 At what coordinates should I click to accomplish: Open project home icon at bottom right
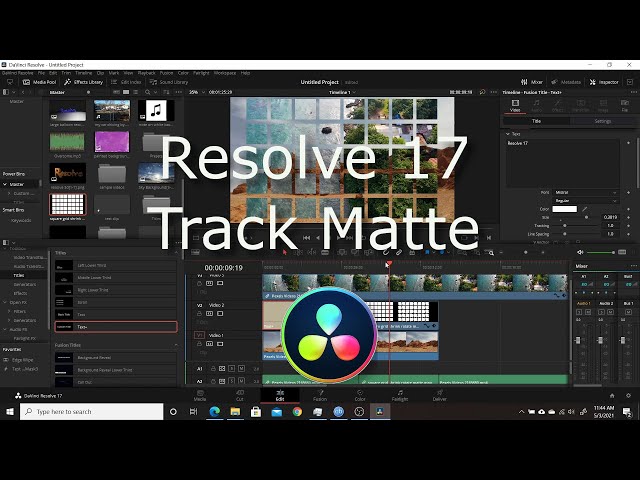pyautogui.click(x=612, y=396)
